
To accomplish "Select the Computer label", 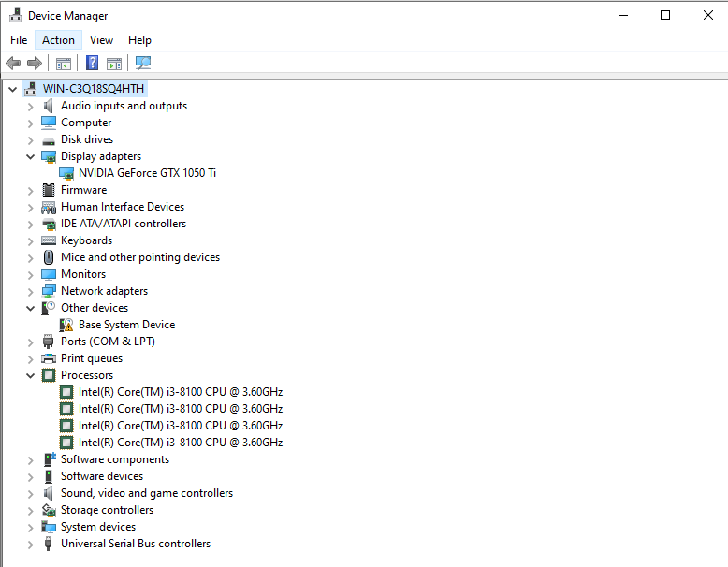I will (x=86, y=123).
